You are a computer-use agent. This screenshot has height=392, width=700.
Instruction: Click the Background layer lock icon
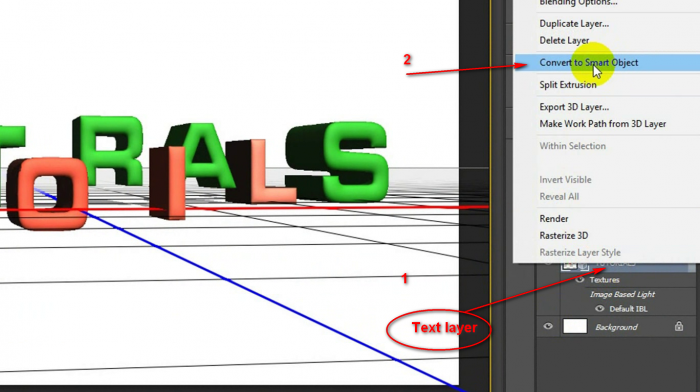679,326
